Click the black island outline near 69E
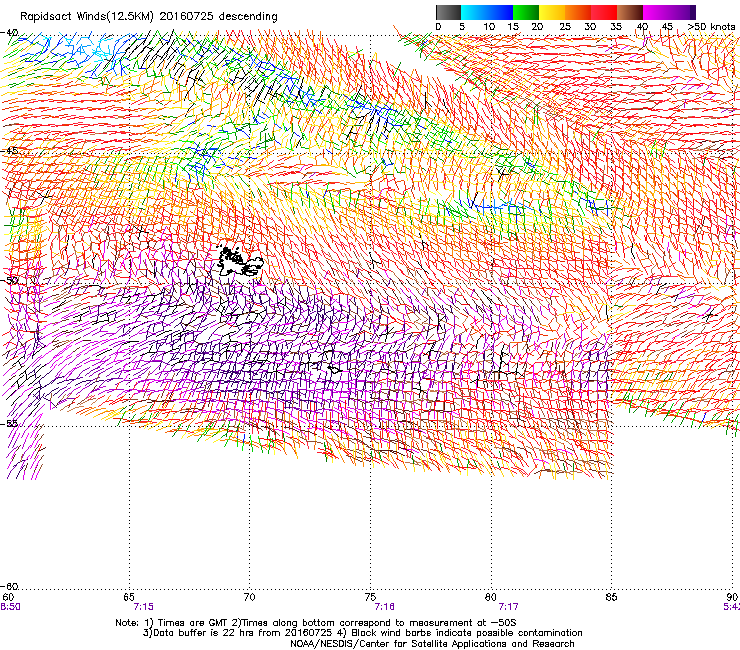This screenshot has width=740, height=650. (x=239, y=260)
